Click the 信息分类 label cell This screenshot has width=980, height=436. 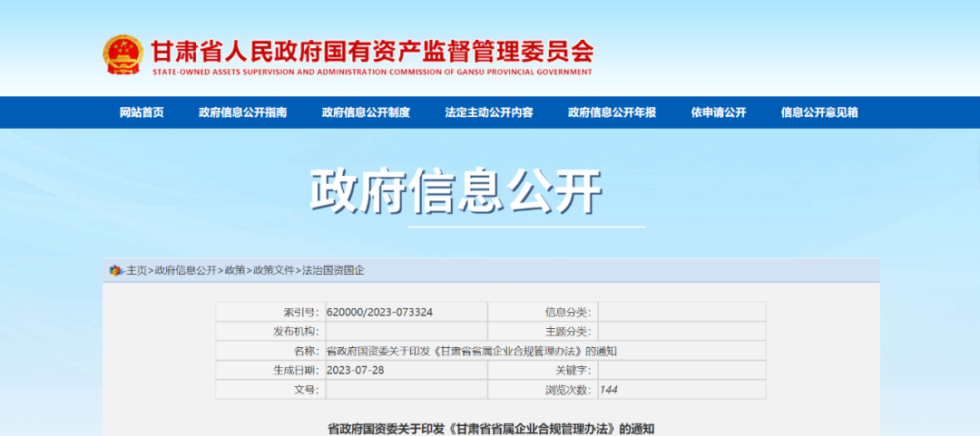click(x=543, y=313)
